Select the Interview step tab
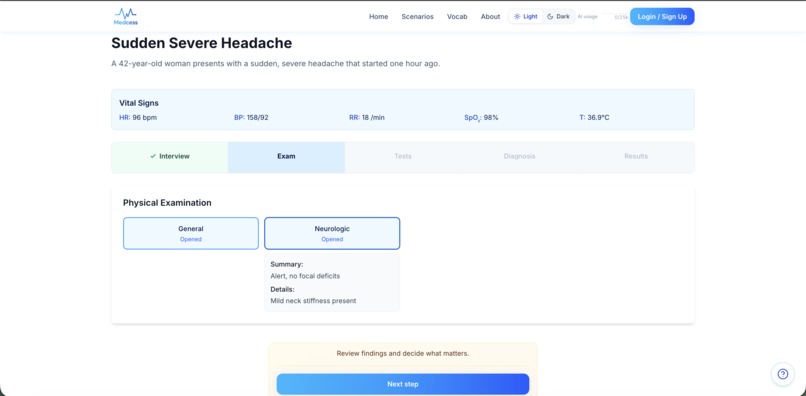Viewport: 806px width, 396px height. [x=170, y=157]
